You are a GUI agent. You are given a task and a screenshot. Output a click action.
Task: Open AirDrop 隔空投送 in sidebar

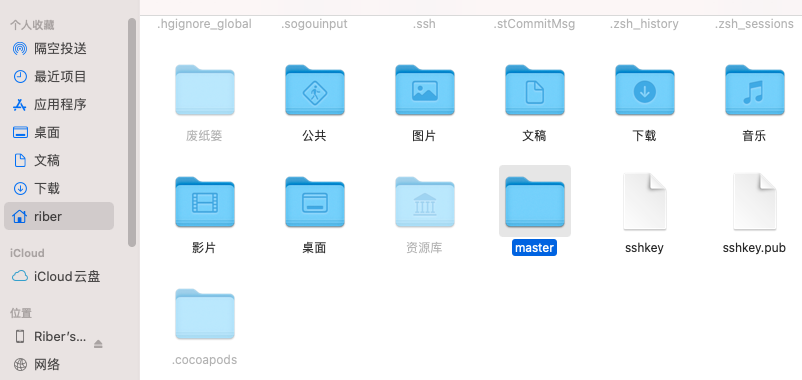pyautogui.click(x=59, y=49)
